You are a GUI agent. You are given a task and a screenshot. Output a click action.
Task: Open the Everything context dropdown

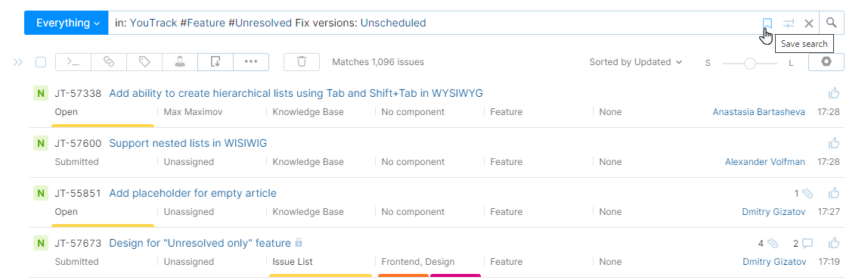66,23
